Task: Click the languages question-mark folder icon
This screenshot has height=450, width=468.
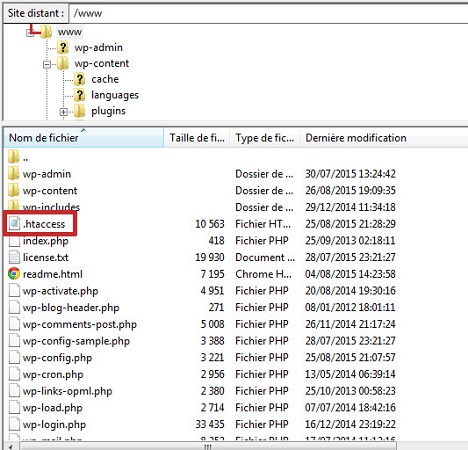Action: [79, 95]
